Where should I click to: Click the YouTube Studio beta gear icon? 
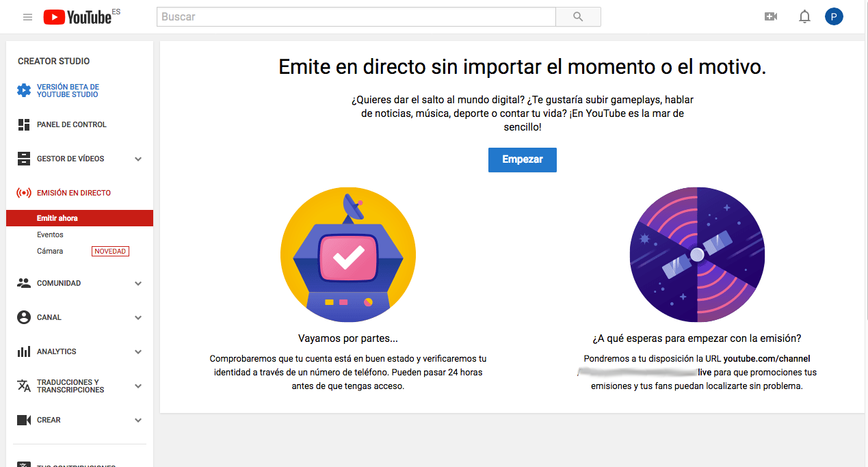click(24, 90)
